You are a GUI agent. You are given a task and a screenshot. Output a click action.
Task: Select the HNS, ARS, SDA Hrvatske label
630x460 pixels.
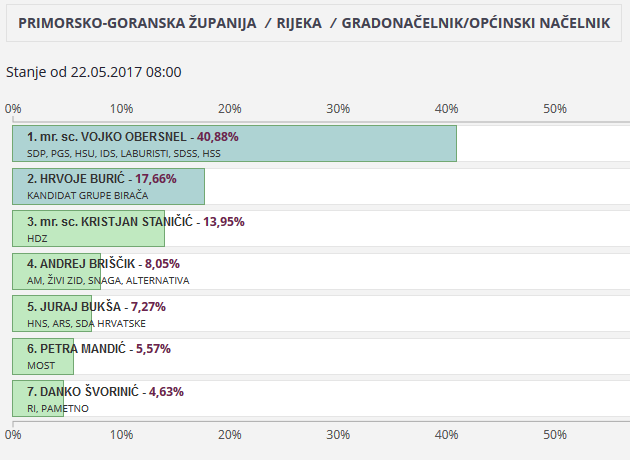pyautogui.click(x=86, y=324)
